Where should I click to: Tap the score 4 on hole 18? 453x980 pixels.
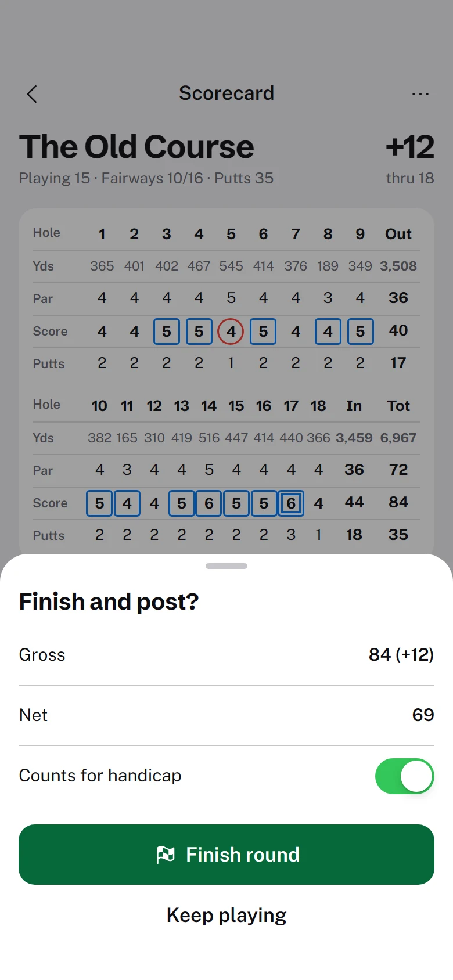[318, 503]
